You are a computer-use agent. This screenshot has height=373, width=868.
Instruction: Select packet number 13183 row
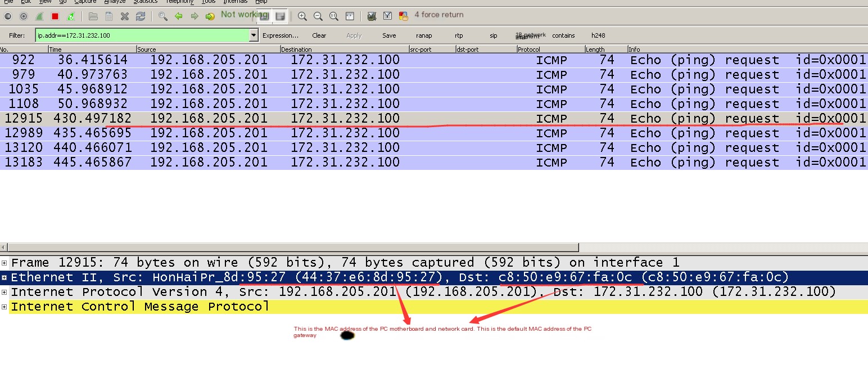(434, 163)
